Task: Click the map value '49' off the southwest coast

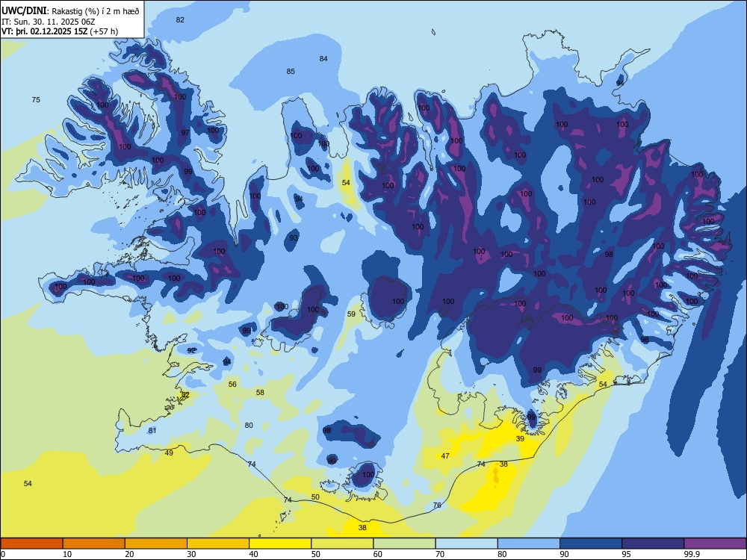Action: pyautogui.click(x=169, y=453)
